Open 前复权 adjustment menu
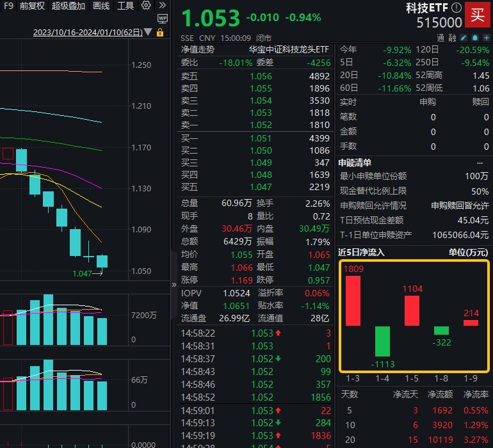Image resolution: width=493 pixels, height=448 pixels. (32, 6)
